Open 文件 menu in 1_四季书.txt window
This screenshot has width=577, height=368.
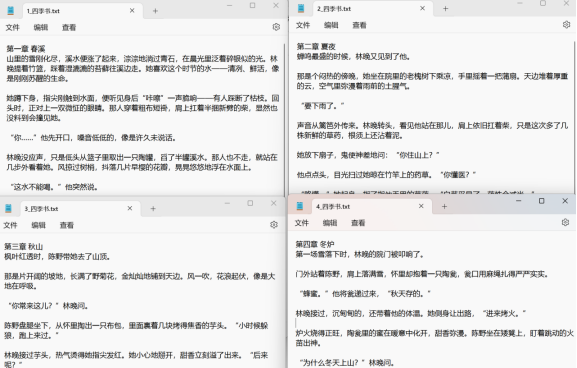(13, 27)
